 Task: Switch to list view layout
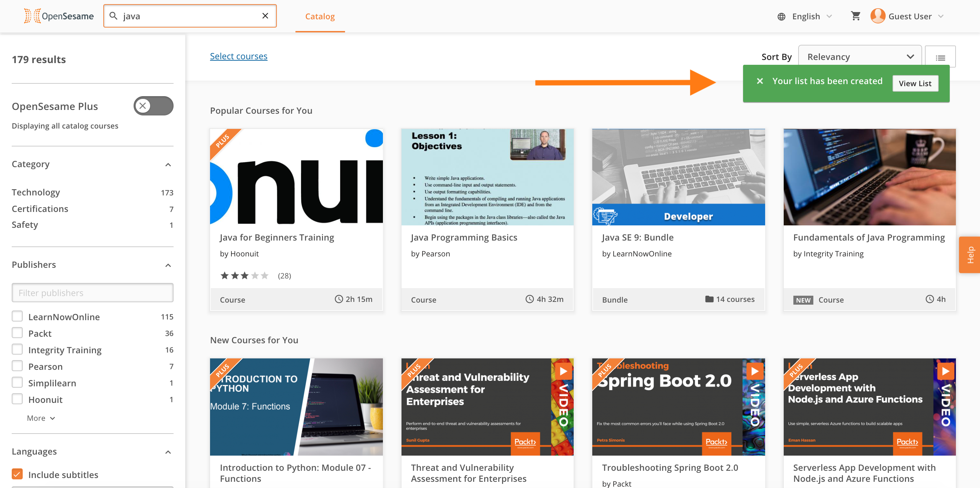(940, 57)
